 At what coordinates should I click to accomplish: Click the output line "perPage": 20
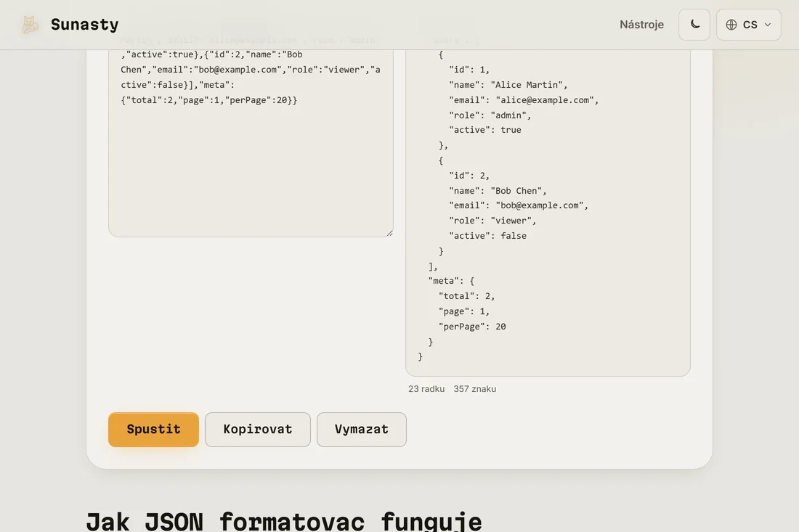472,327
